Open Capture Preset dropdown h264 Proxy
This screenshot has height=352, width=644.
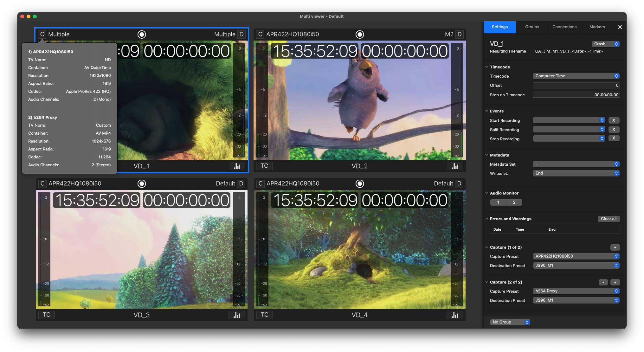[576, 291]
